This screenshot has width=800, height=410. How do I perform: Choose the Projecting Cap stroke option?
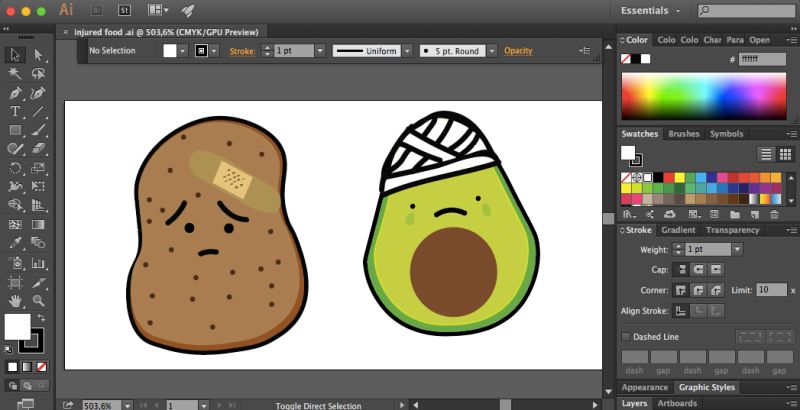716,269
